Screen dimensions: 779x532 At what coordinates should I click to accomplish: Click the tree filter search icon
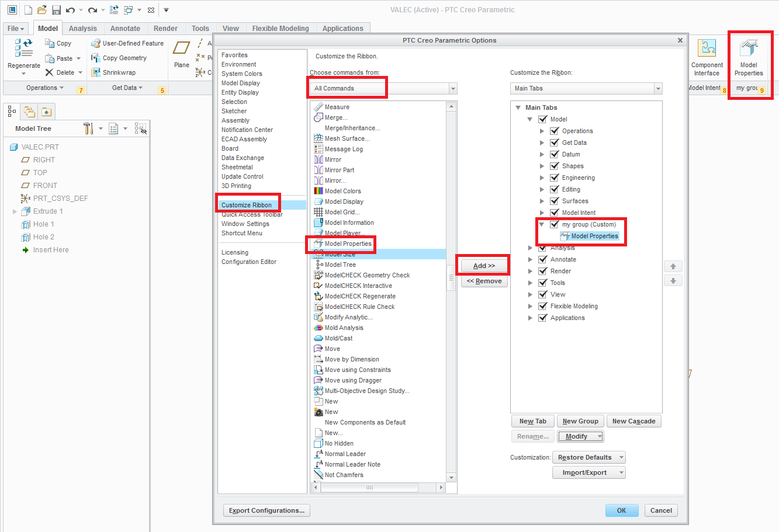[141, 128]
